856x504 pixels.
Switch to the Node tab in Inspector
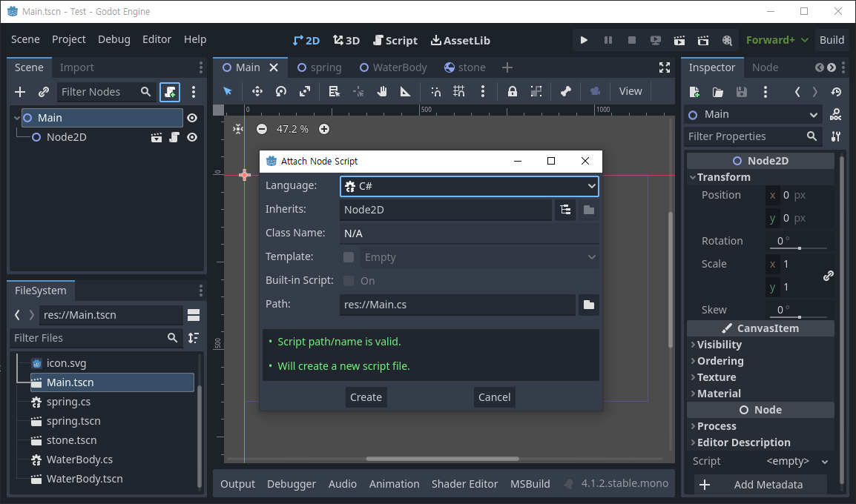[x=765, y=67]
